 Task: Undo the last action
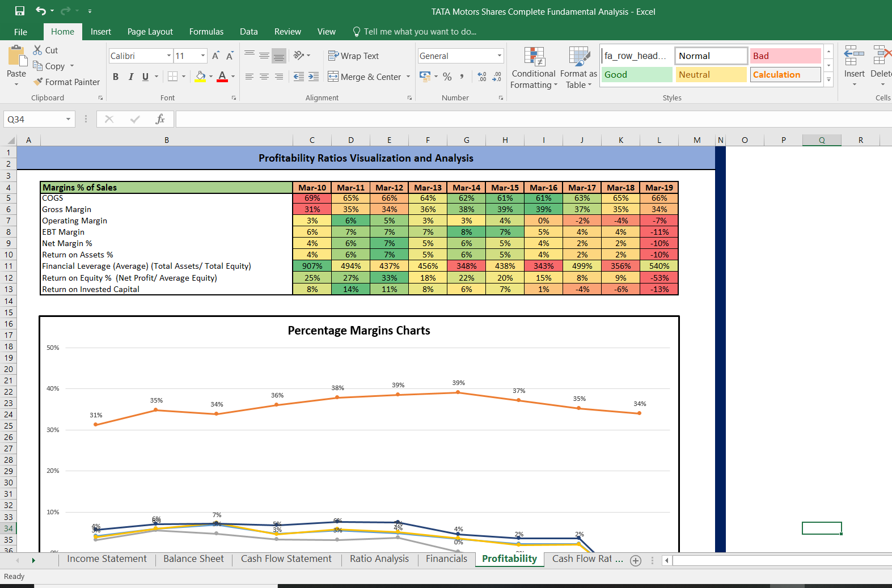[40, 11]
